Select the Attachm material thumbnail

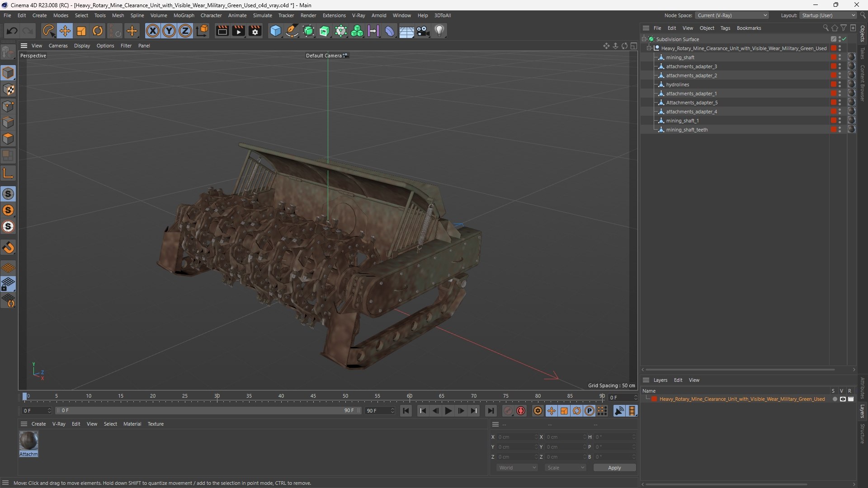pos(28,441)
